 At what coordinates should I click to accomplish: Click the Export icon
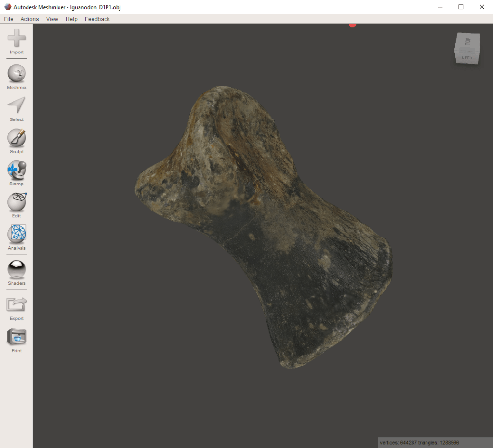pos(16,304)
